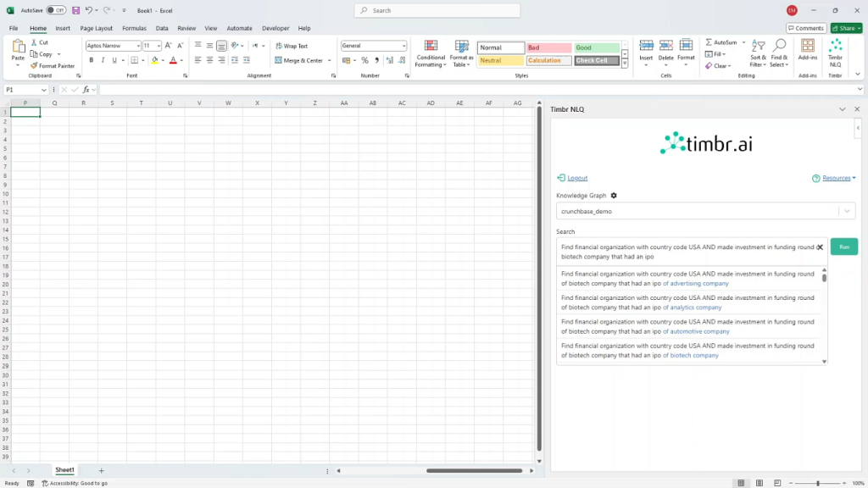Screen dimensions: 868x488
Task: Open the General number format dropdown
Action: point(403,46)
